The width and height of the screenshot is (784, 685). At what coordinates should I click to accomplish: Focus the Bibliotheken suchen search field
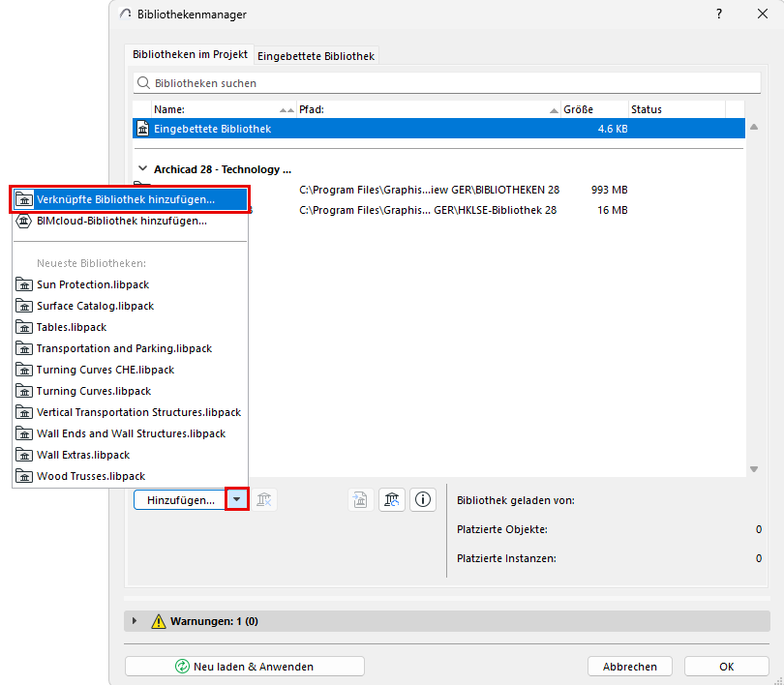coord(447,83)
